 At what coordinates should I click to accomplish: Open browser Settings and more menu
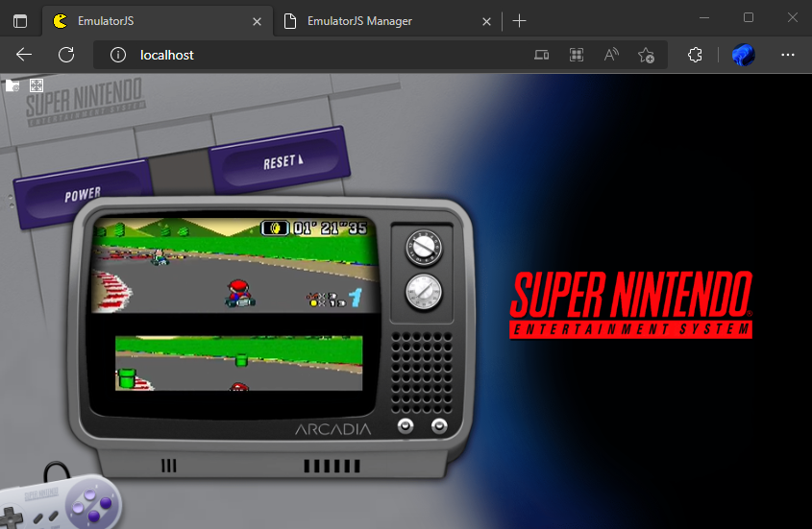[788, 55]
